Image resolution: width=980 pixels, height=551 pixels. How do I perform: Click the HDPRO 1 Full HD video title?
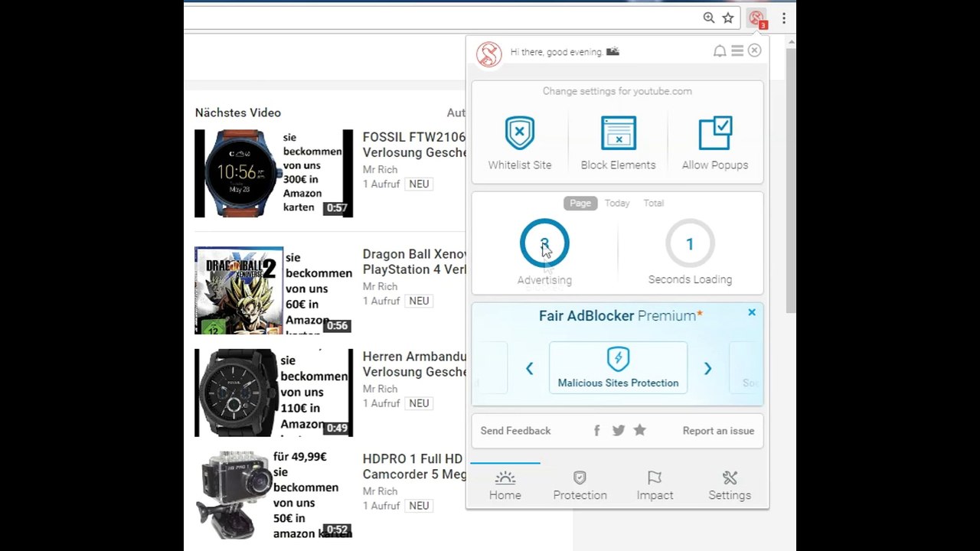pyautogui.click(x=414, y=466)
